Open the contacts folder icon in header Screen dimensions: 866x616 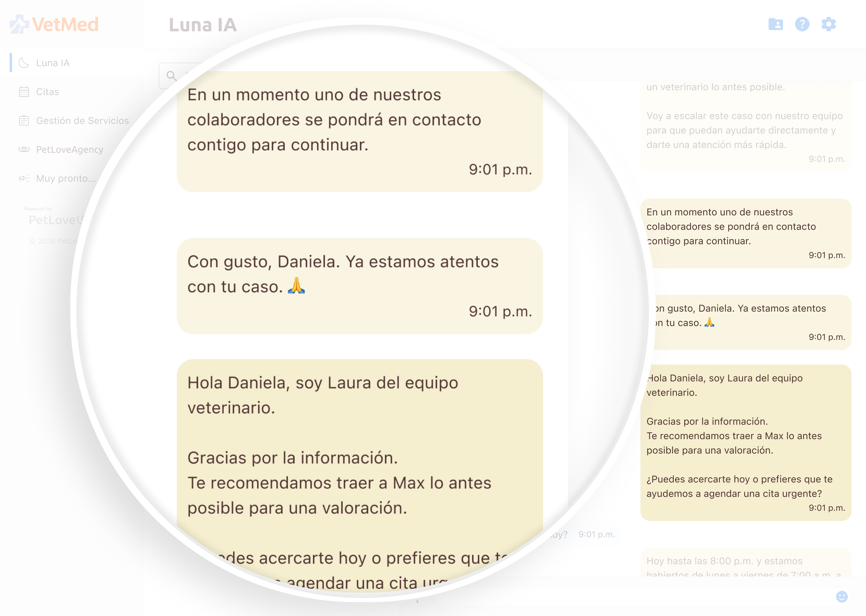[x=775, y=24]
